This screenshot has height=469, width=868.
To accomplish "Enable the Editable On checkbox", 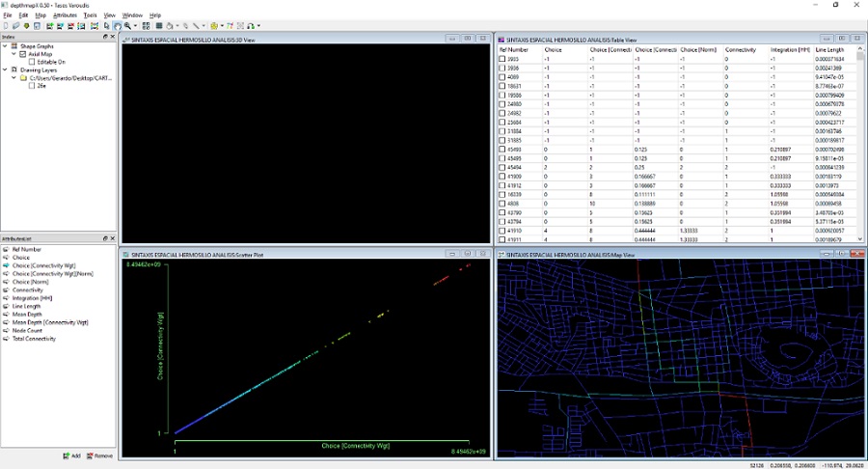I will coord(32,62).
